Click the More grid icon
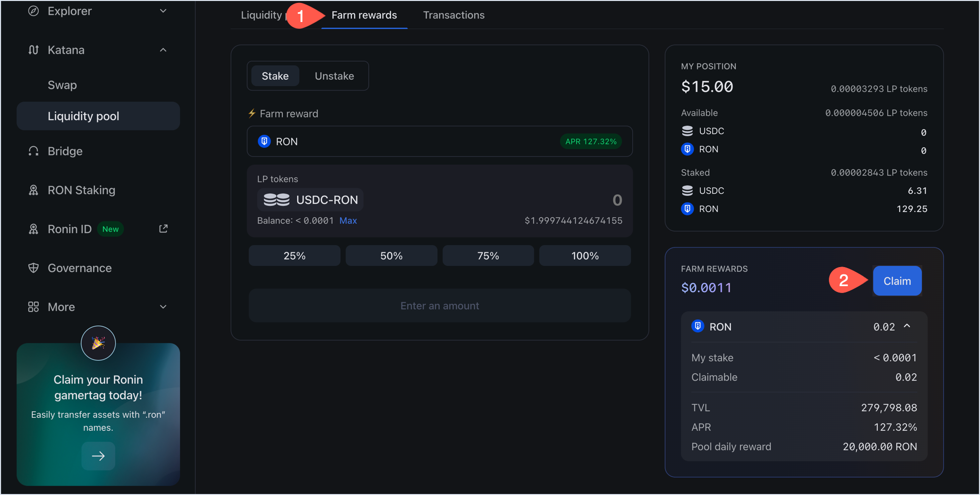 click(33, 307)
